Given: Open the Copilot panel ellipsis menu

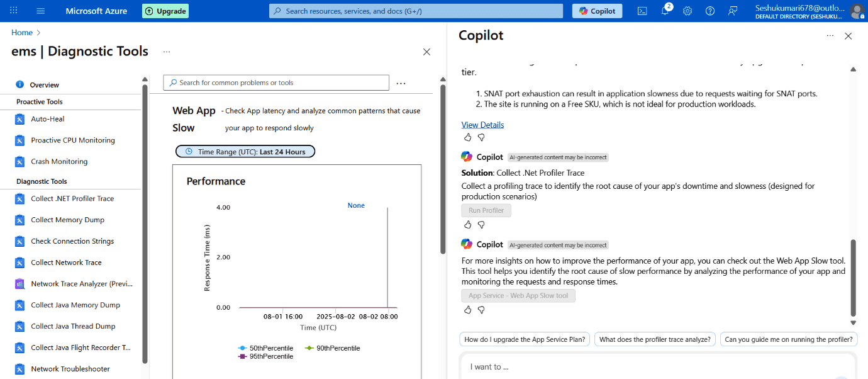Looking at the screenshot, I should [830, 36].
